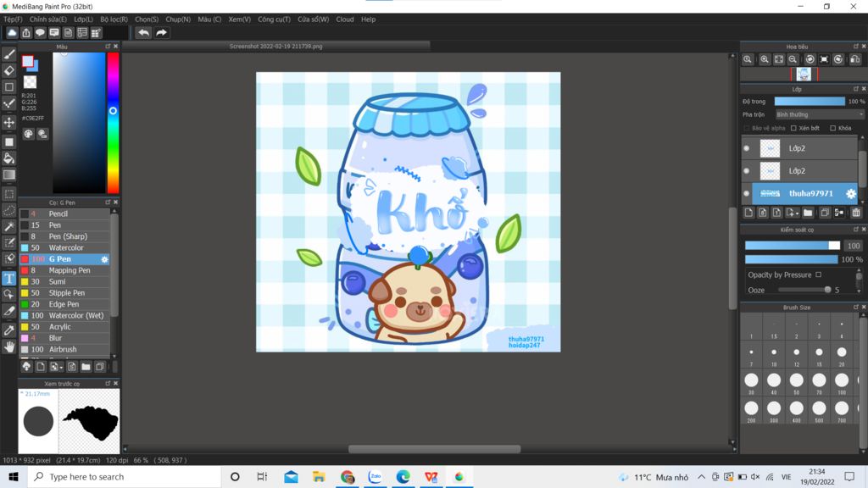Open Zalo from the taskbar

(376, 477)
